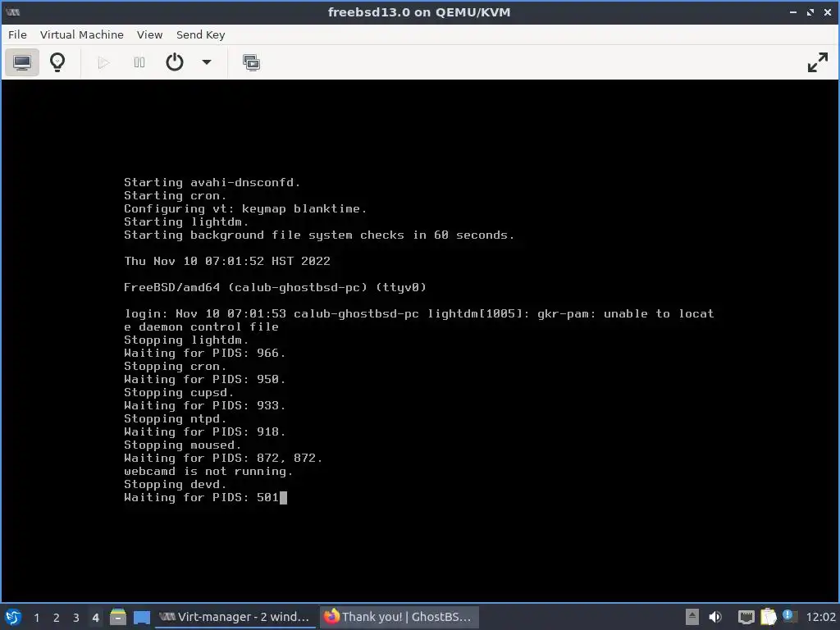This screenshot has height=630, width=840.
Task: Open the File menu
Action: tap(17, 34)
